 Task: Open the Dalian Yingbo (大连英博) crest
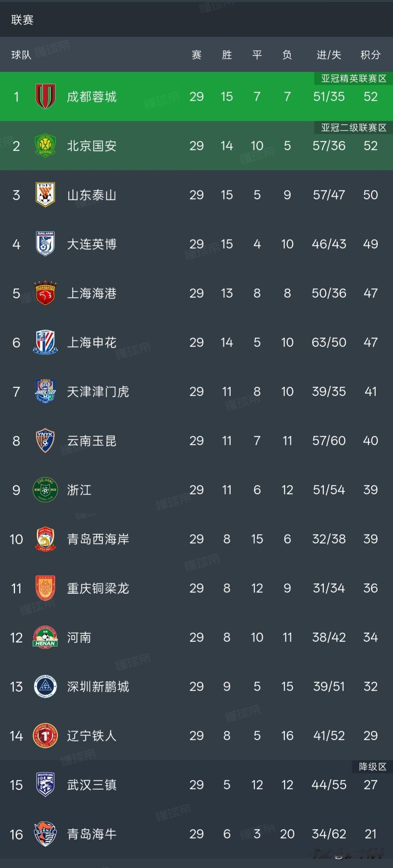(45, 244)
